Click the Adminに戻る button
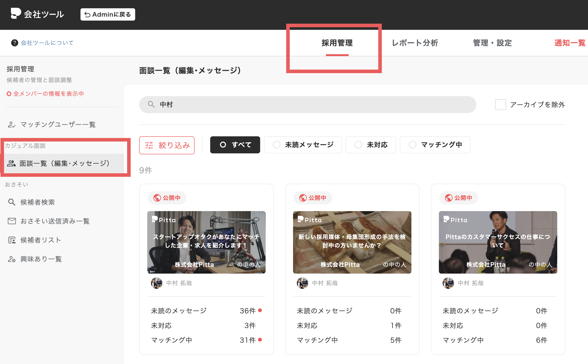 108,14
